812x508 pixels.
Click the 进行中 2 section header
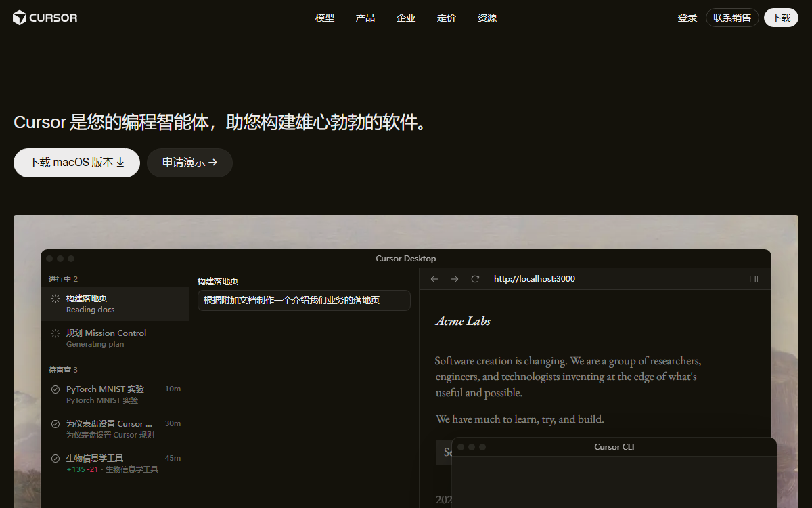click(63, 279)
